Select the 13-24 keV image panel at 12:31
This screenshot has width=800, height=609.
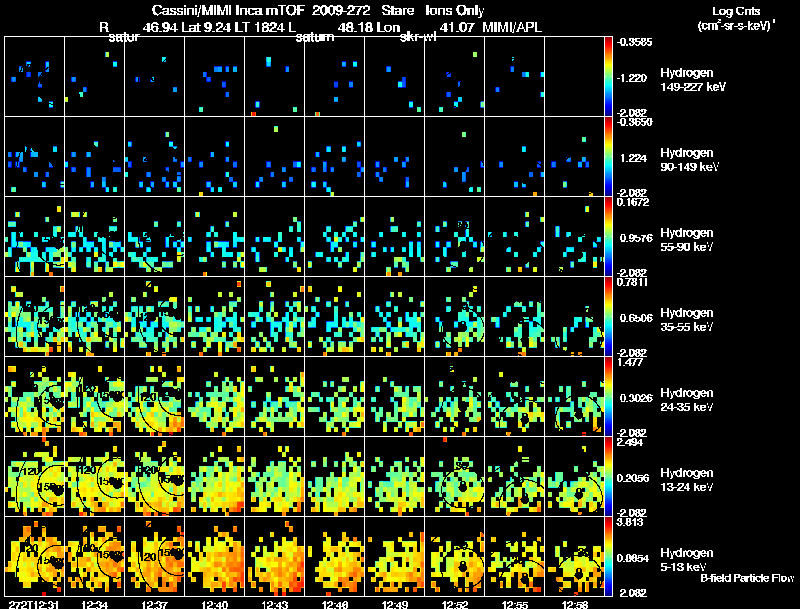click(34, 476)
